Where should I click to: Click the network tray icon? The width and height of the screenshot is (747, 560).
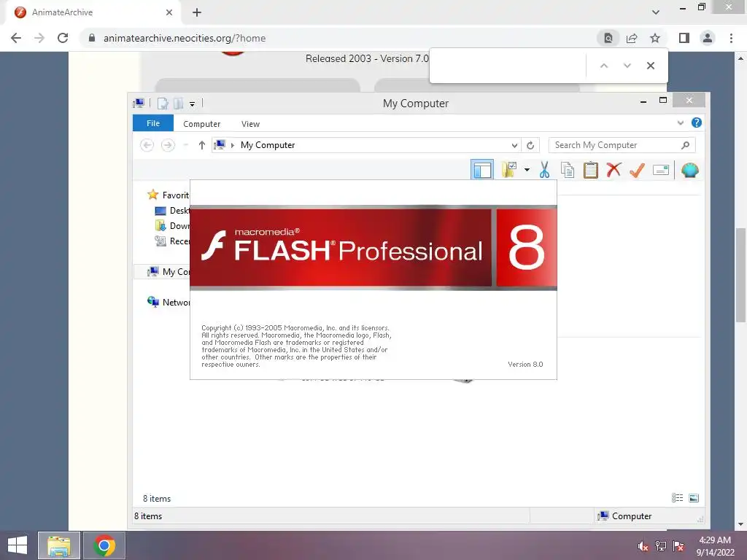(661, 546)
